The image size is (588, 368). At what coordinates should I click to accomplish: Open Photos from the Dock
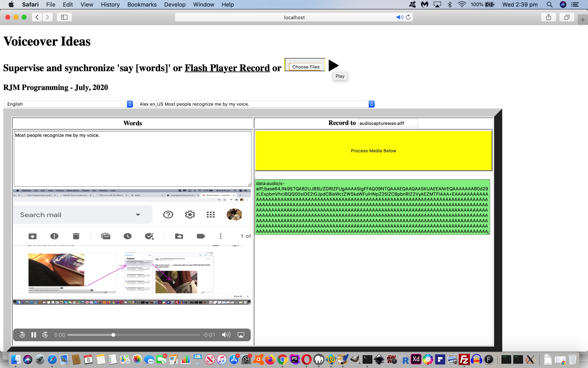coord(137,359)
